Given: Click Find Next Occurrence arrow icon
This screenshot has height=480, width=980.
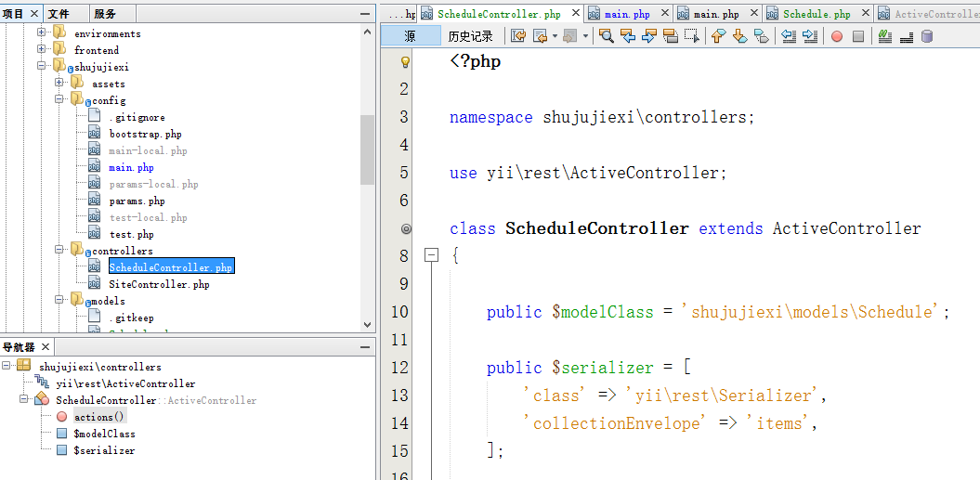Looking at the screenshot, I should [x=648, y=36].
